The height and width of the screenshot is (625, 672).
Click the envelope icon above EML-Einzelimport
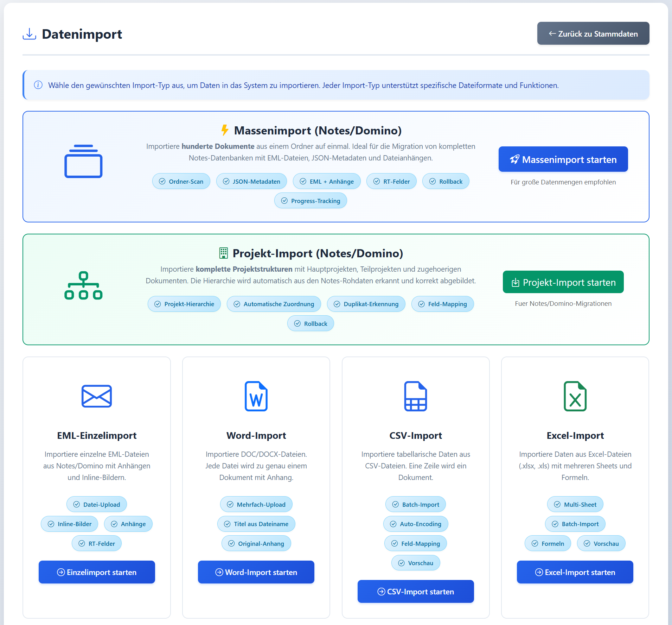point(96,396)
